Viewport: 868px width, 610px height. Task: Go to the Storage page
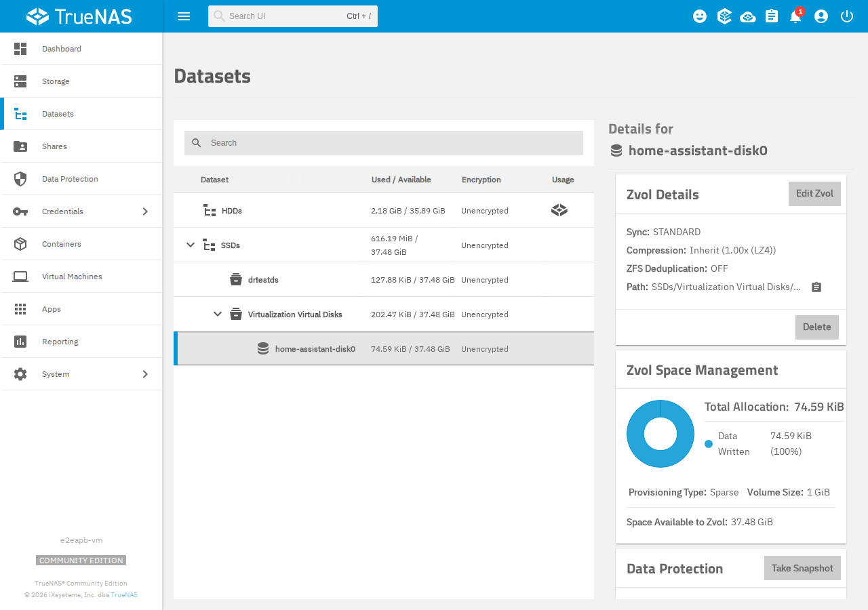[81, 81]
